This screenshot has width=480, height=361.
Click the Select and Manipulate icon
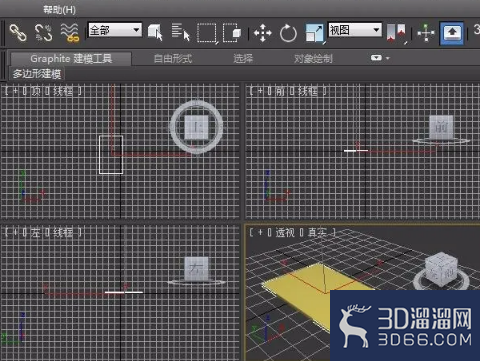(426, 33)
